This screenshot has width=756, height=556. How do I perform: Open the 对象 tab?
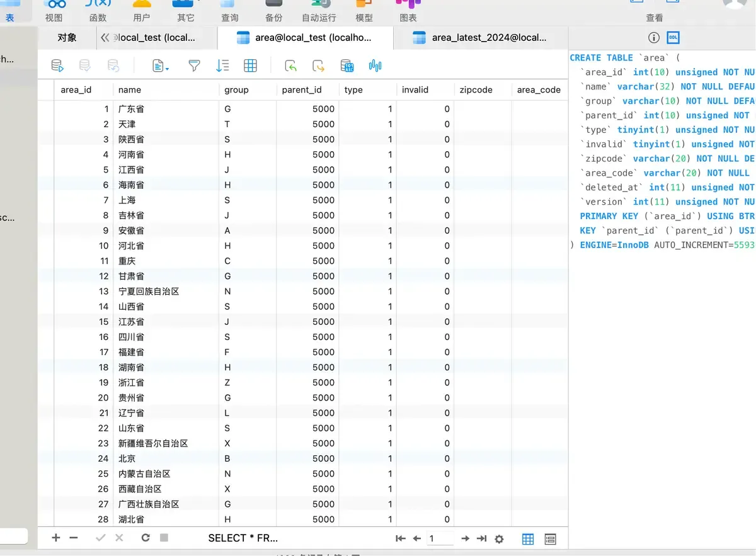67,37
